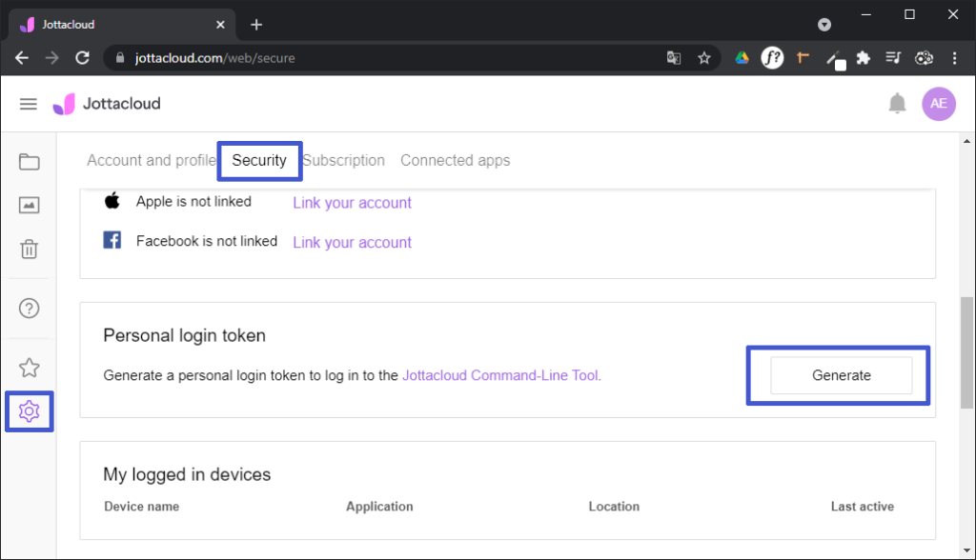Click the cloud extension icon in toolbar
The width and height of the screenshot is (976, 560).
tap(924, 58)
